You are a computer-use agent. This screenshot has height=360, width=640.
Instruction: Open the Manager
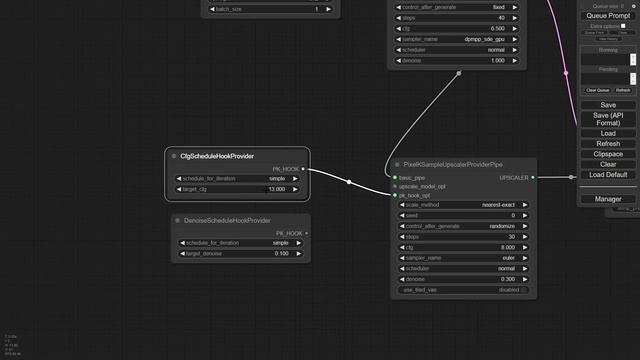click(x=608, y=199)
